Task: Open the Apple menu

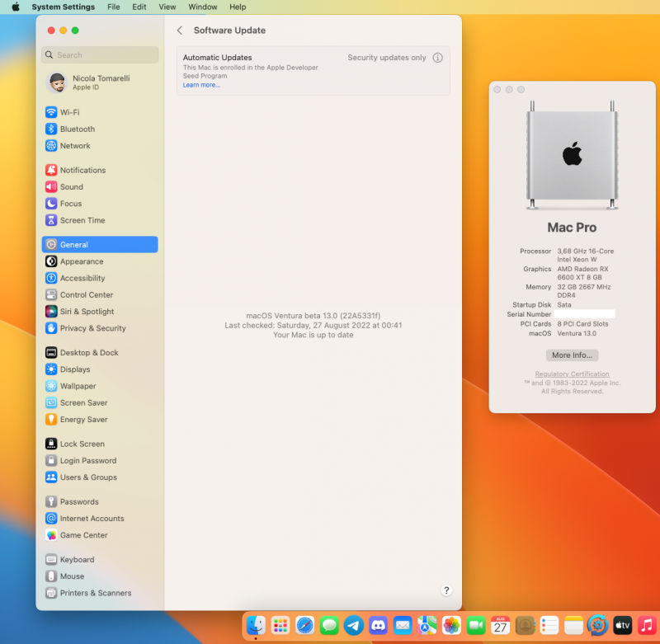Action: [15, 7]
